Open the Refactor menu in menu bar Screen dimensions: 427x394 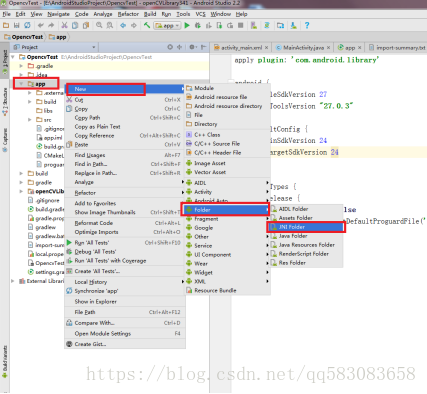(128, 14)
